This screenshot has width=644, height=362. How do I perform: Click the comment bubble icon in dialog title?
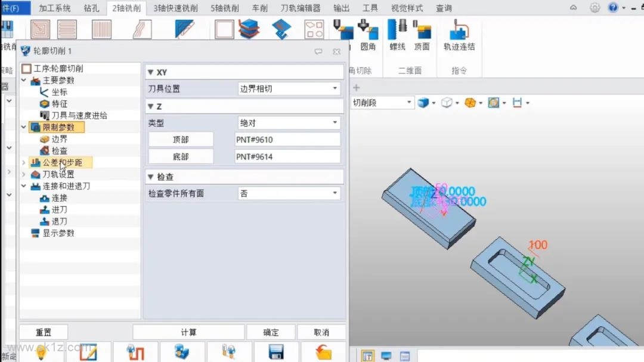click(318, 51)
